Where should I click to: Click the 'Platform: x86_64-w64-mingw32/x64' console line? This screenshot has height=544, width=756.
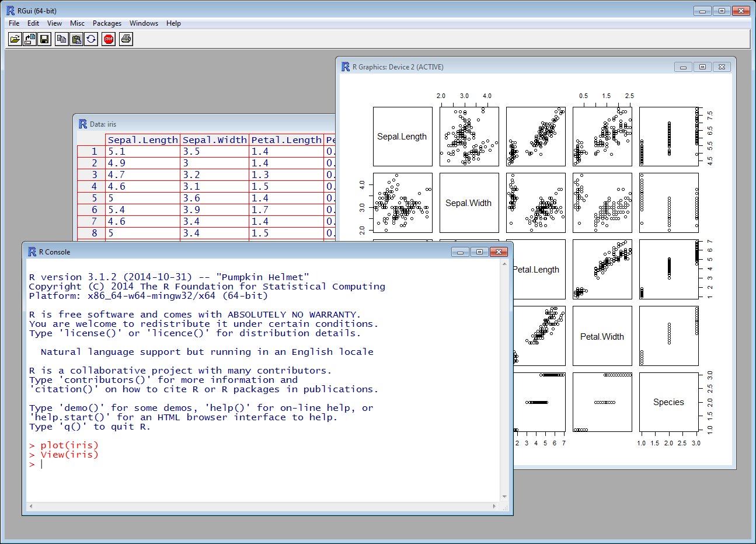pyautogui.click(x=148, y=296)
